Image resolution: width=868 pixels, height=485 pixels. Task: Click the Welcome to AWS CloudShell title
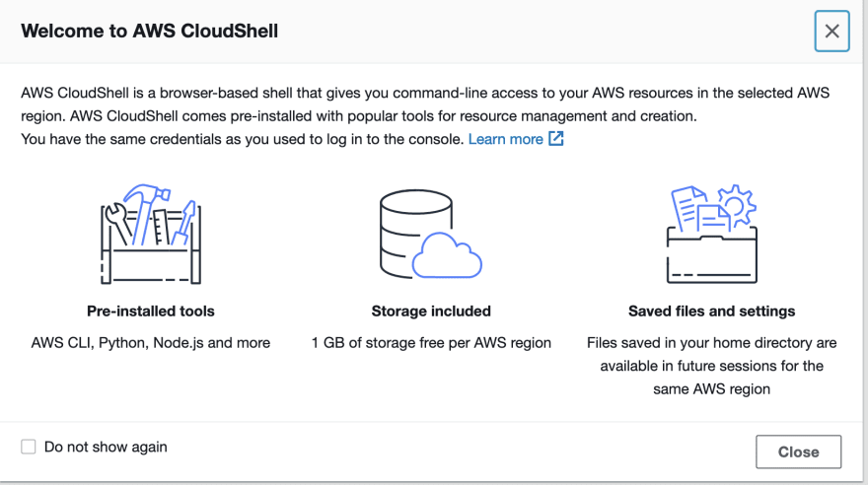pos(150,31)
